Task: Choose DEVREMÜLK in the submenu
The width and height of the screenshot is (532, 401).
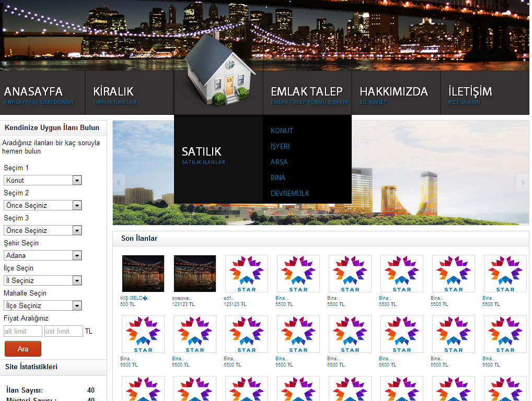Action: click(x=290, y=193)
